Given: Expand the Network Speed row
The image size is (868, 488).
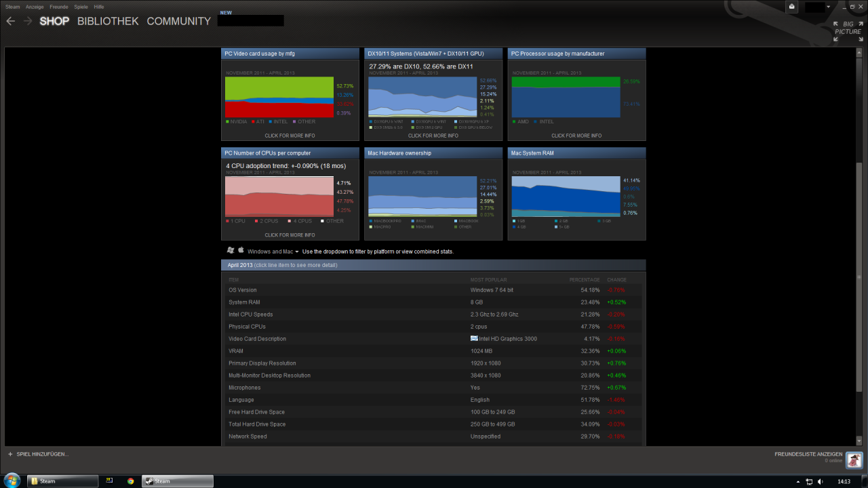Looking at the screenshot, I should click(x=433, y=436).
